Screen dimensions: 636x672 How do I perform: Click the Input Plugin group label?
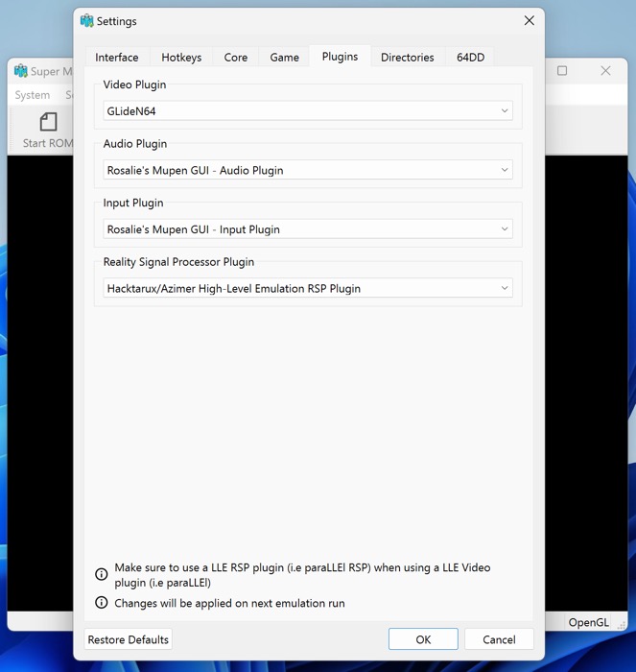tap(133, 203)
